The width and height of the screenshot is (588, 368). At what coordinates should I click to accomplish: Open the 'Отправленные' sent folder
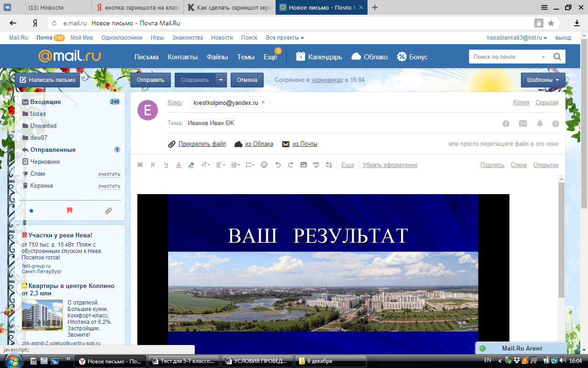pos(53,149)
